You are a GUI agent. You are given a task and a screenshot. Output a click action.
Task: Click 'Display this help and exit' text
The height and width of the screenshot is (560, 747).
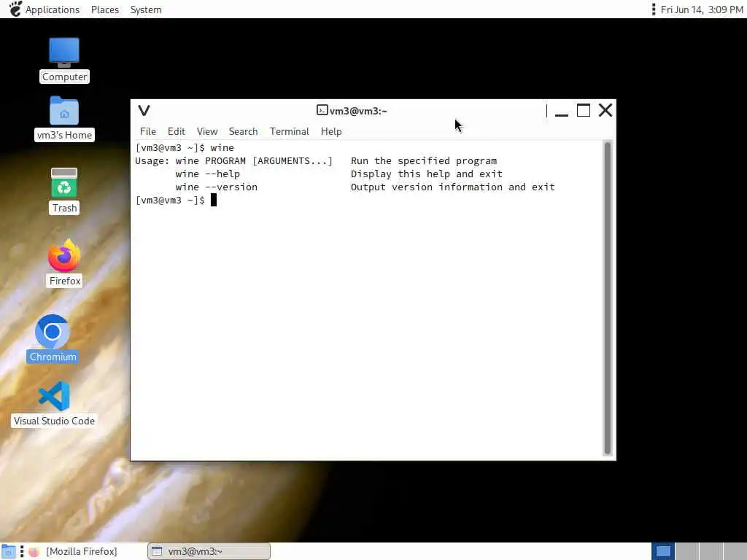(x=426, y=174)
